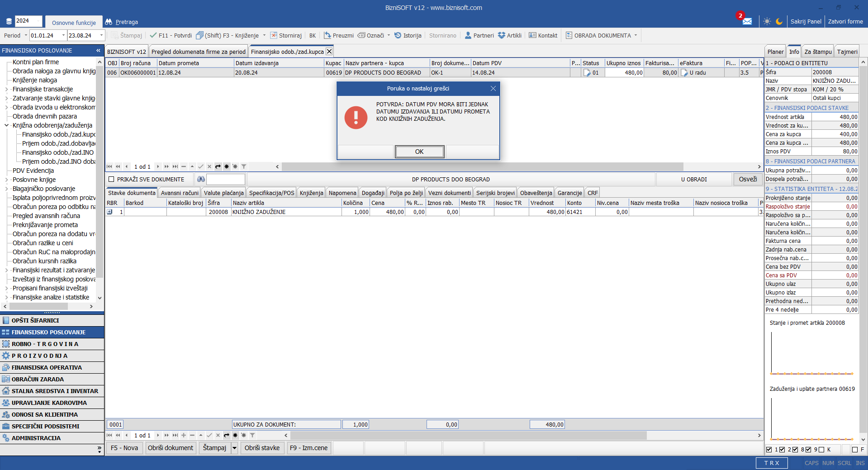Viewport: 868px width, 470px height.
Task: Enable the Prikaži sve dokumente checkbox
Action: pos(111,179)
